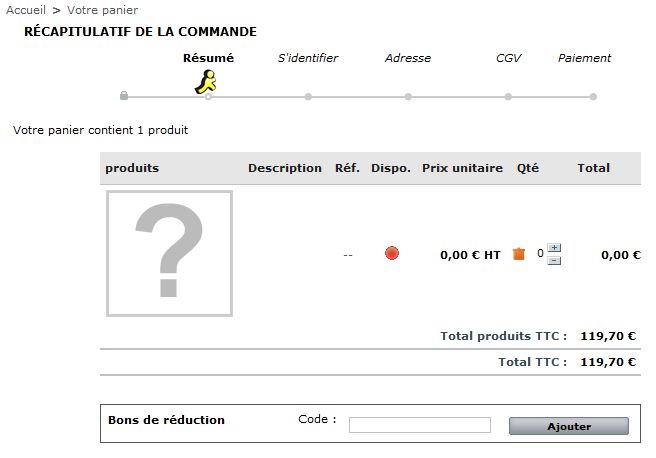The image size is (656, 458).
Task: Go to the Accueil breadcrumb link
Action: tap(26, 10)
